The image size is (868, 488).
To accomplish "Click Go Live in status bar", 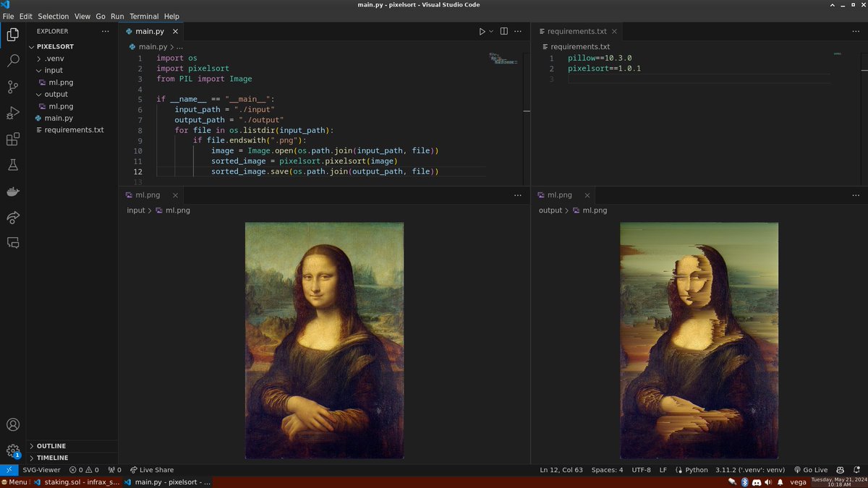I will coord(811,470).
